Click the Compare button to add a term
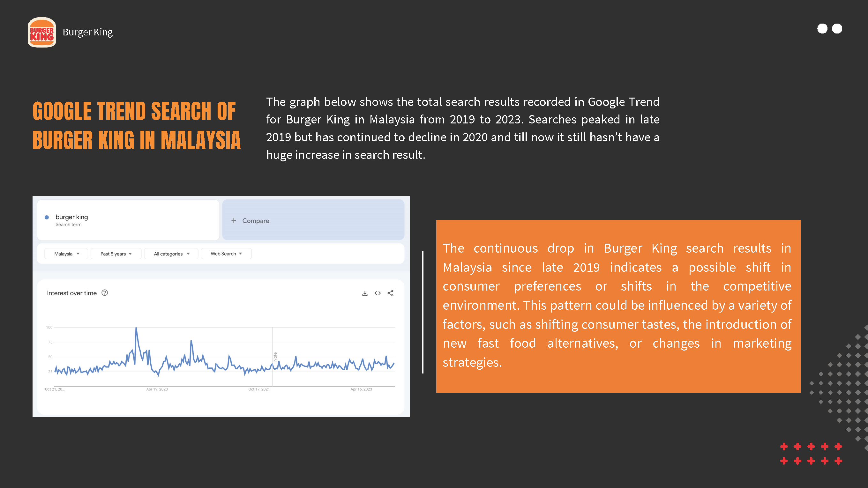Screen dimensions: 868x488 313,220
